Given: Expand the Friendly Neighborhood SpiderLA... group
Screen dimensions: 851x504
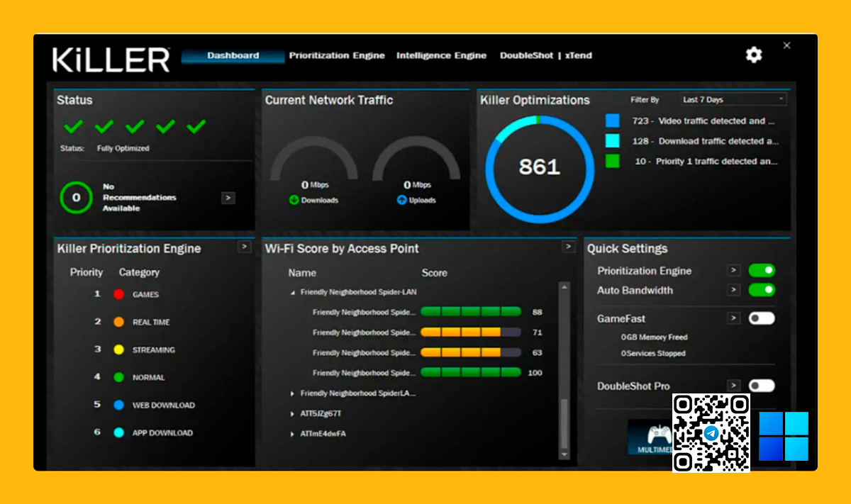Looking at the screenshot, I should click(x=292, y=393).
